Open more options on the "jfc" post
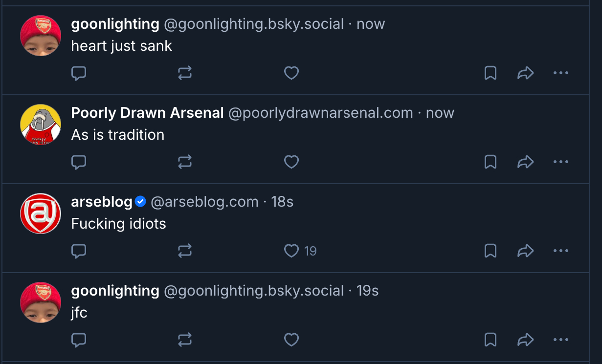The height and width of the screenshot is (364, 602). tap(560, 340)
